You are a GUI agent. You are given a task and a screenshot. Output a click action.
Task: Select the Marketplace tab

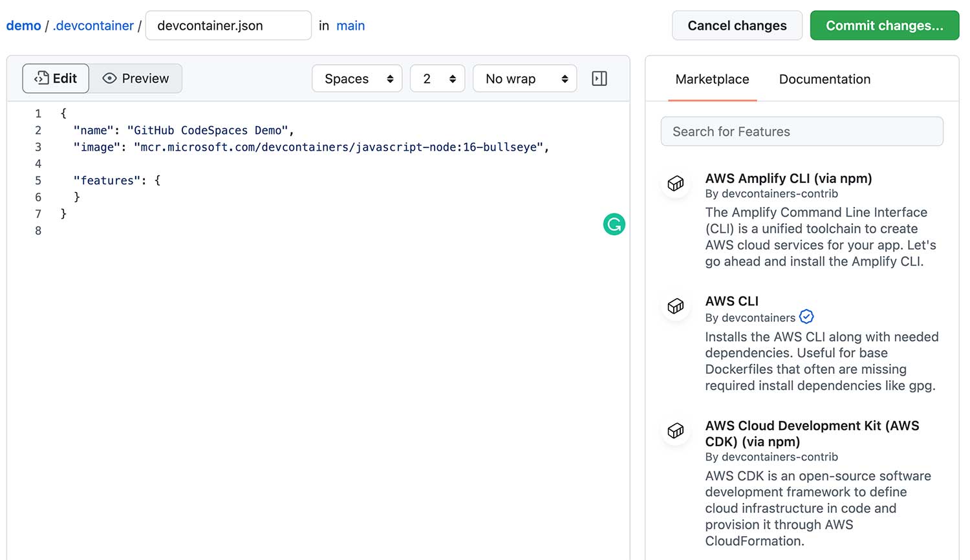pyautogui.click(x=712, y=80)
